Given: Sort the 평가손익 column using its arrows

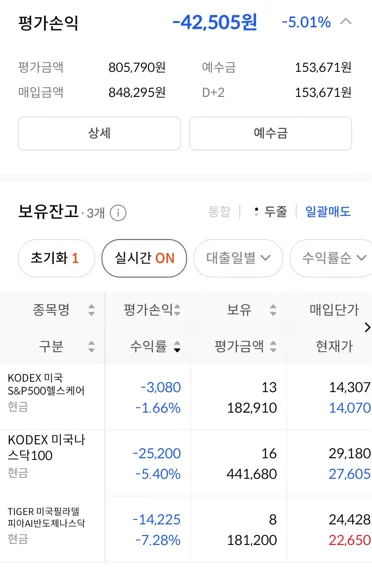Looking at the screenshot, I should point(177,310).
